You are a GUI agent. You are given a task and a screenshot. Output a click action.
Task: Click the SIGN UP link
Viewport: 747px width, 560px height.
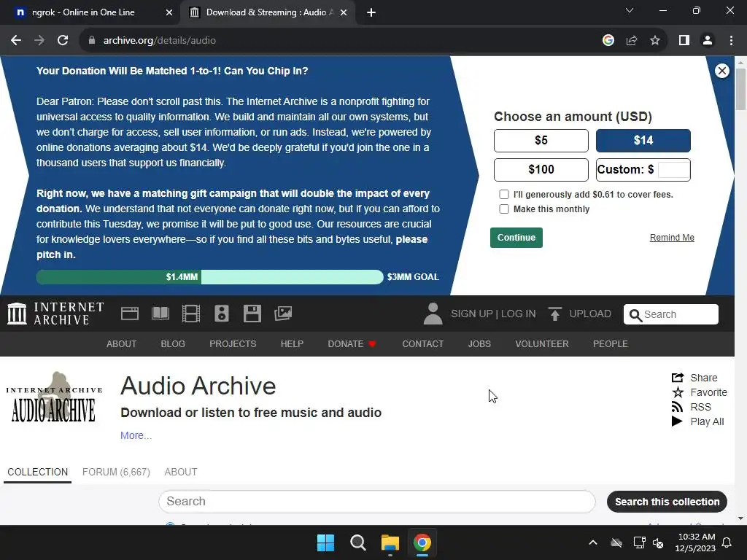(472, 314)
